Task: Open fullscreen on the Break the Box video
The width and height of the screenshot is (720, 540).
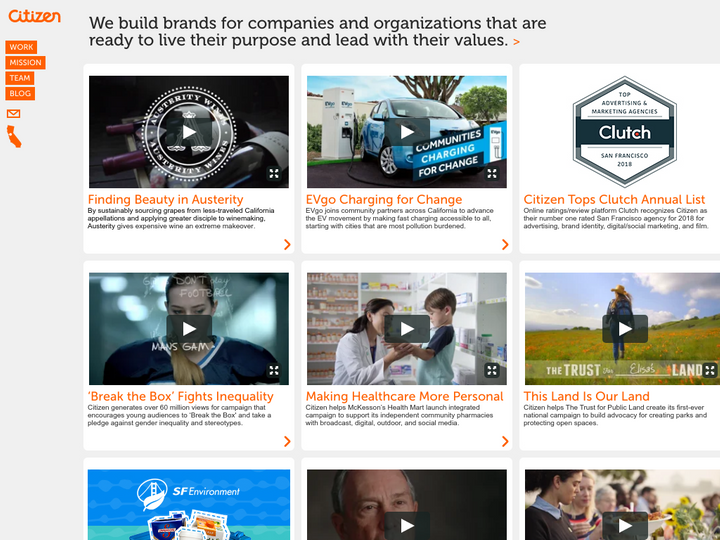Action: 274,370
